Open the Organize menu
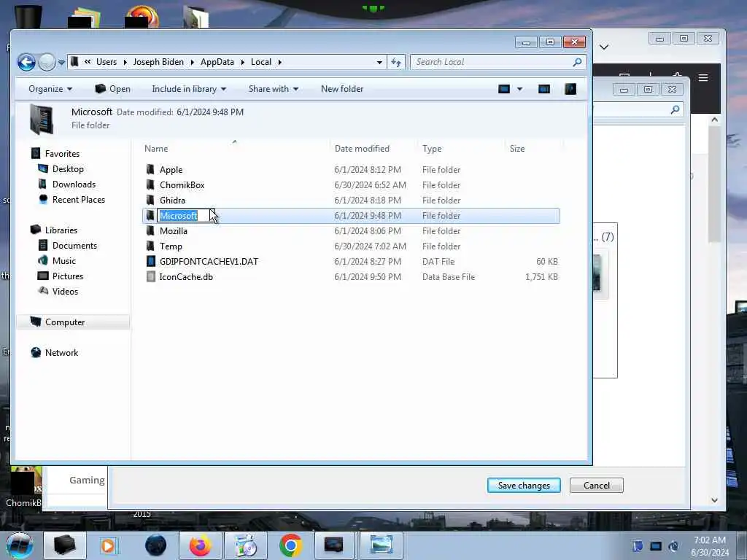 (50, 89)
